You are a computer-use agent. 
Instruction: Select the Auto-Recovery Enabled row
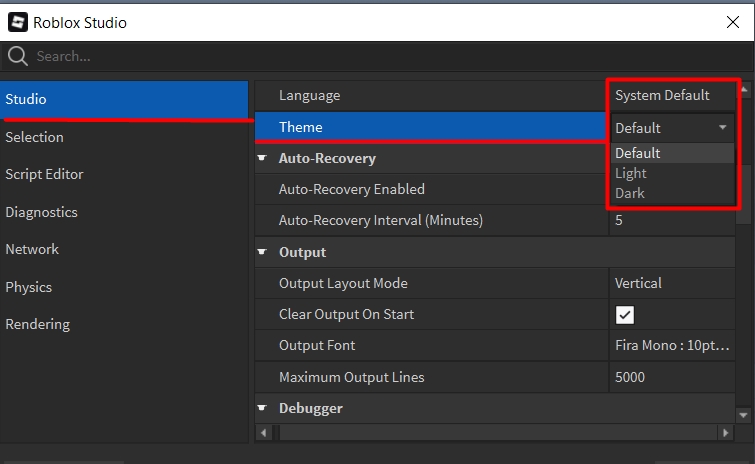430,190
